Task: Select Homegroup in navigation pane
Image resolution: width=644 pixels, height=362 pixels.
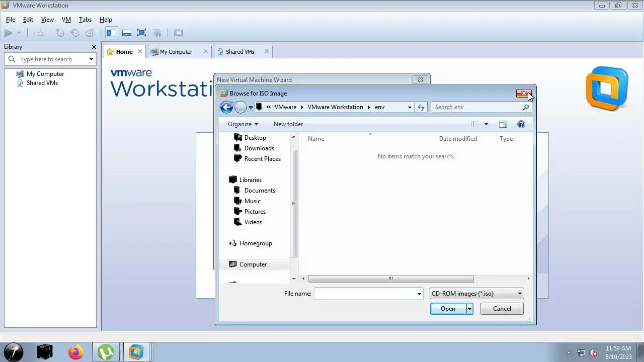Action: click(x=256, y=243)
